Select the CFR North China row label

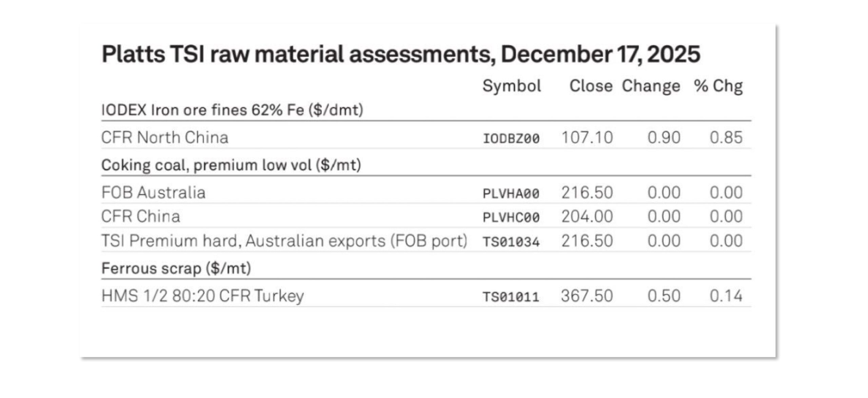165,138
